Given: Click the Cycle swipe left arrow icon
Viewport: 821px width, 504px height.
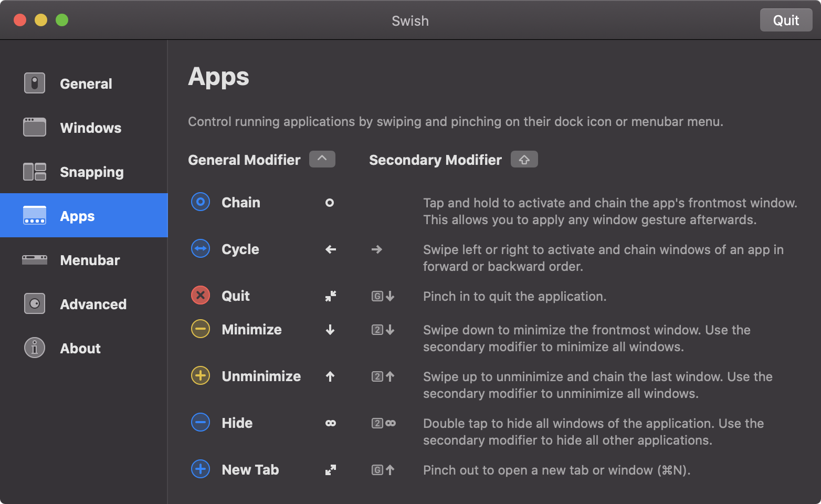Looking at the screenshot, I should [x=330, y=249].
